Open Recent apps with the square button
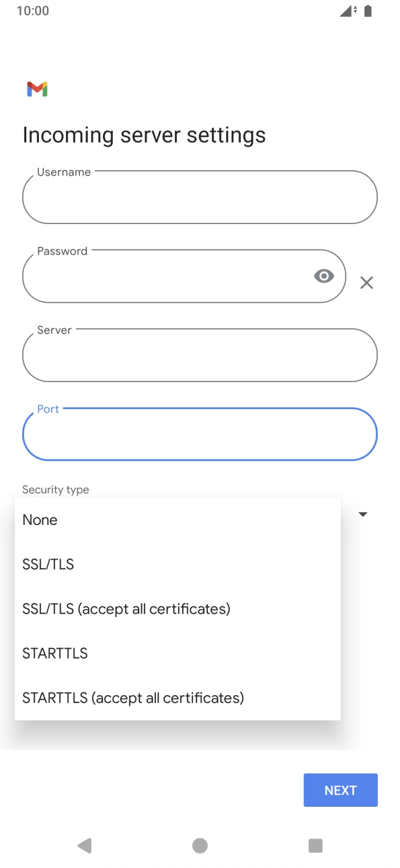Image resolution: width=400 pixels, height=868 pixels. (x=315, y=845)
